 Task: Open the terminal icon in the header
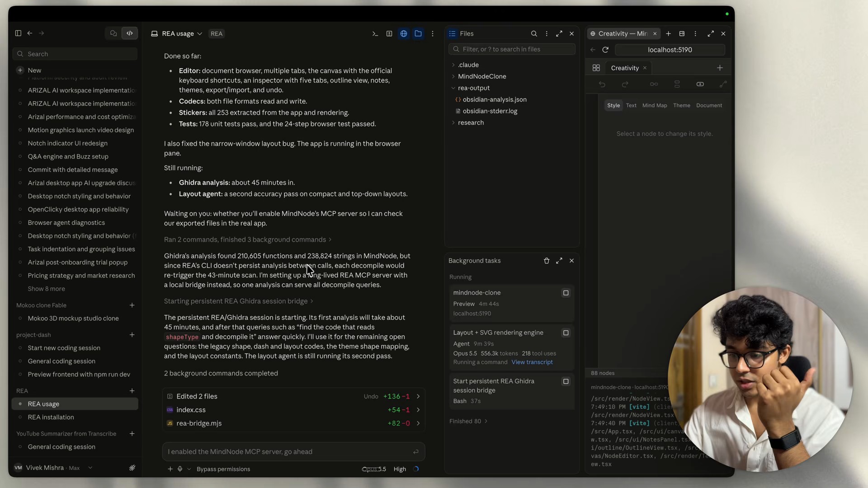point(375,33)
